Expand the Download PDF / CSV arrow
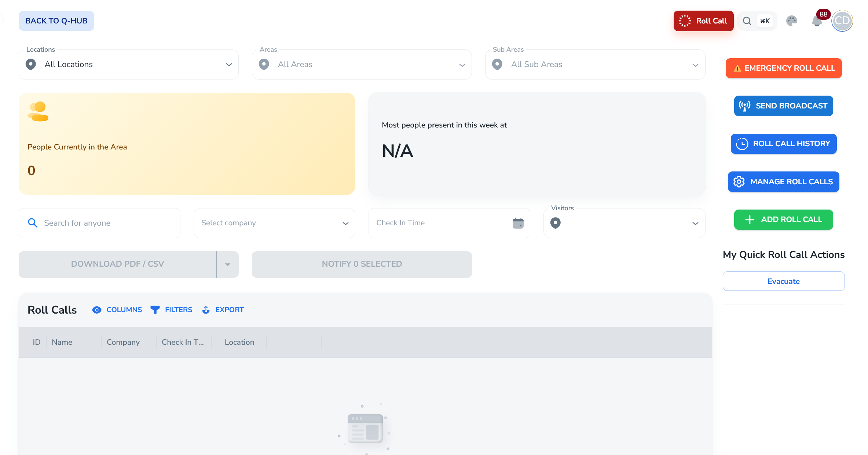868x455 pixels. click(x=227, y=264)
